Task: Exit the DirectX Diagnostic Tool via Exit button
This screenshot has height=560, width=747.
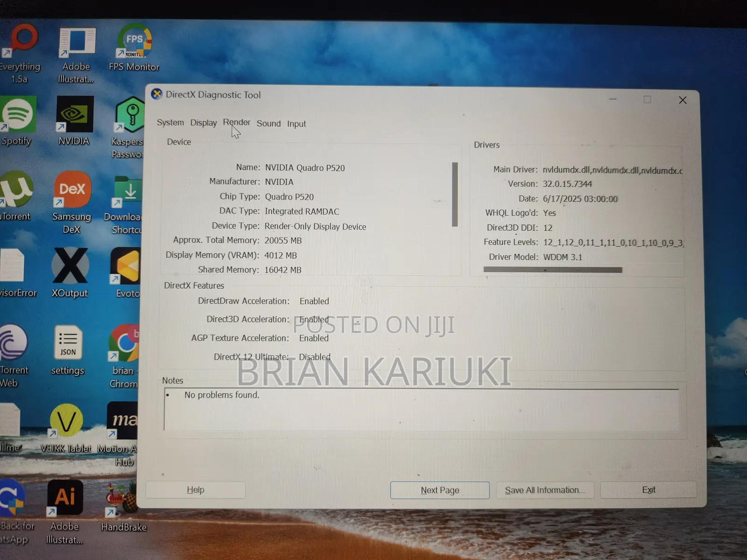Action: click(648, 490)
